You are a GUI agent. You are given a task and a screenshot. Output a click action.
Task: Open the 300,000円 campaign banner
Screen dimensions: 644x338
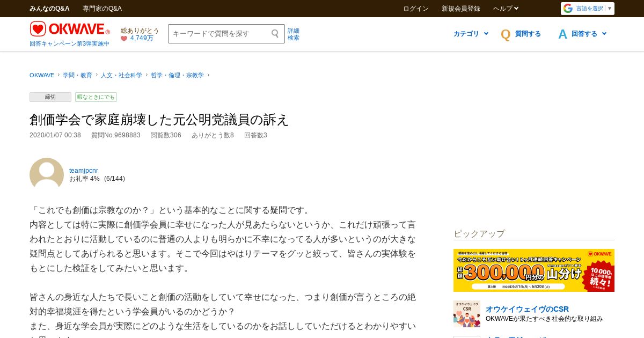click(534, 270)
